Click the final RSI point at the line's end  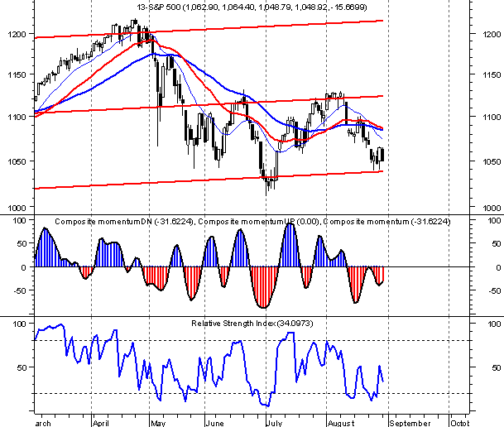click(383, 381)
